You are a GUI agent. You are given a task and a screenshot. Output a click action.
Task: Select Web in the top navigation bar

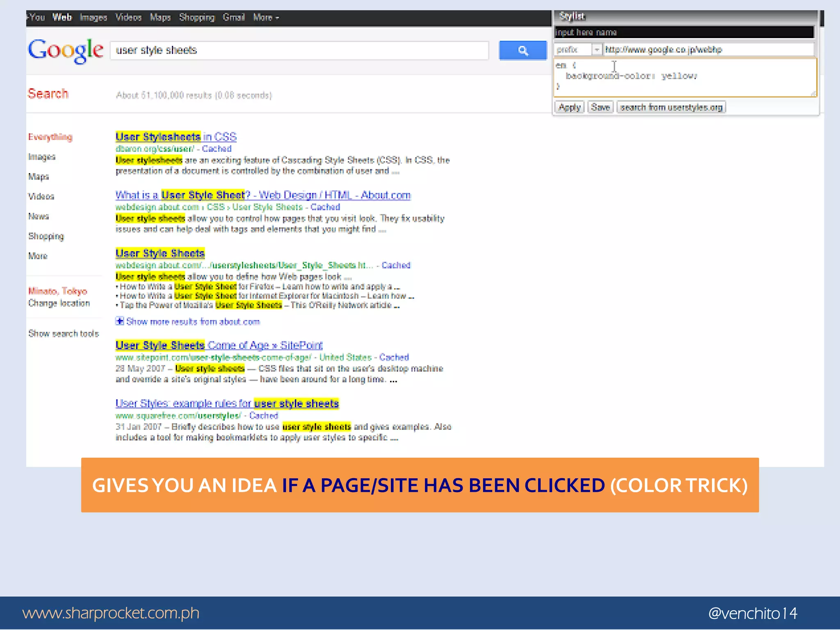pos(62,18)
